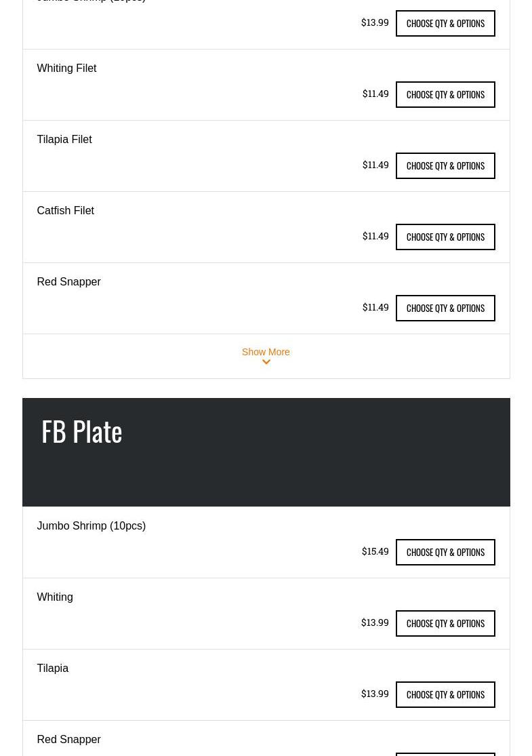Image resolution: width=532 pixels, height=756 pixels.
Task: Choose qty & options for Catfish Filet
Action: click(445, 237)
